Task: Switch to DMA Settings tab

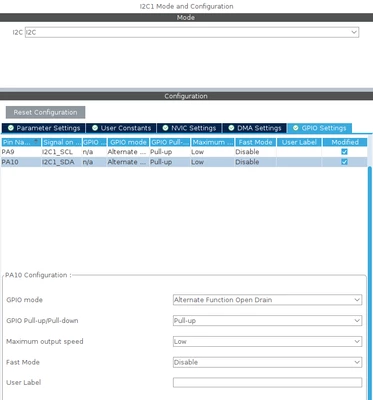Action: click(255, 128)
